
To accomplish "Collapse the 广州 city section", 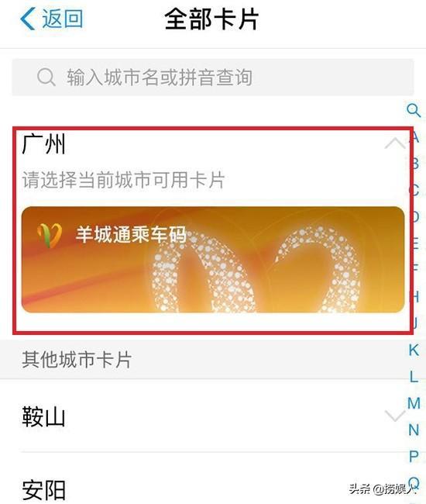I will point(395,143).
